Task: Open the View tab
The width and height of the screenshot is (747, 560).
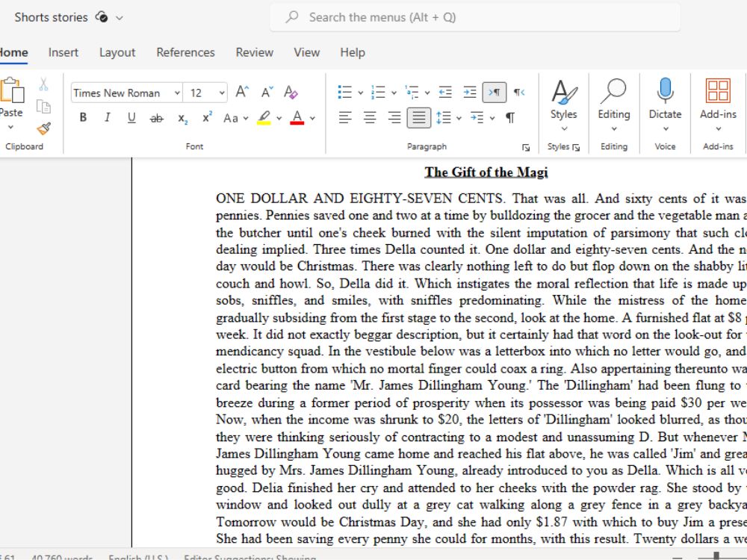Action: tap(306, 52)
